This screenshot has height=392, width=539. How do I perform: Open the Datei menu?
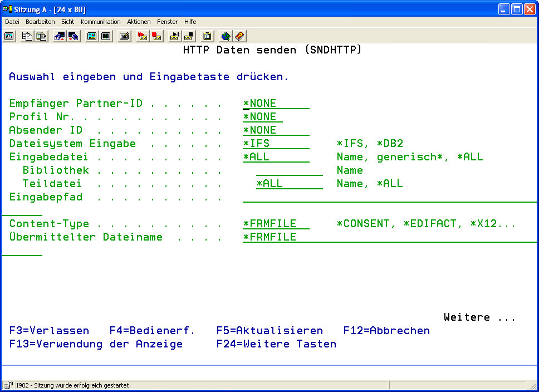12,22
